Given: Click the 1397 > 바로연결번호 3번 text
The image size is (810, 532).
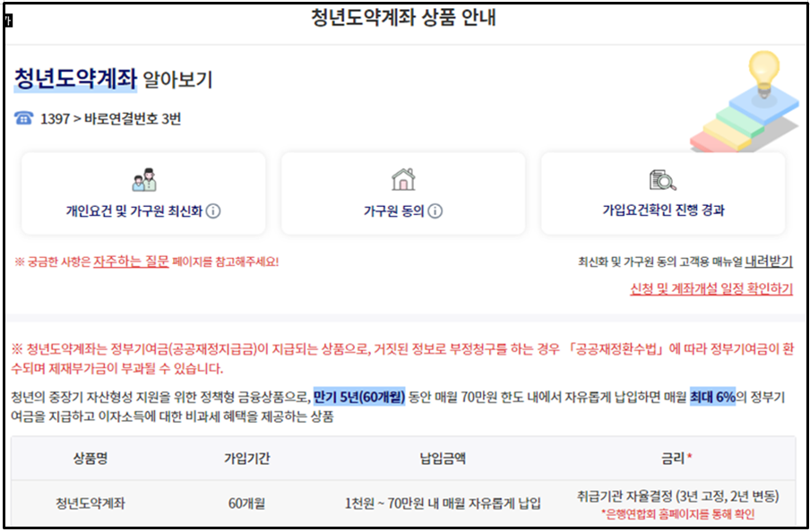Looking at the screenshot, I should tap(110, 119).
